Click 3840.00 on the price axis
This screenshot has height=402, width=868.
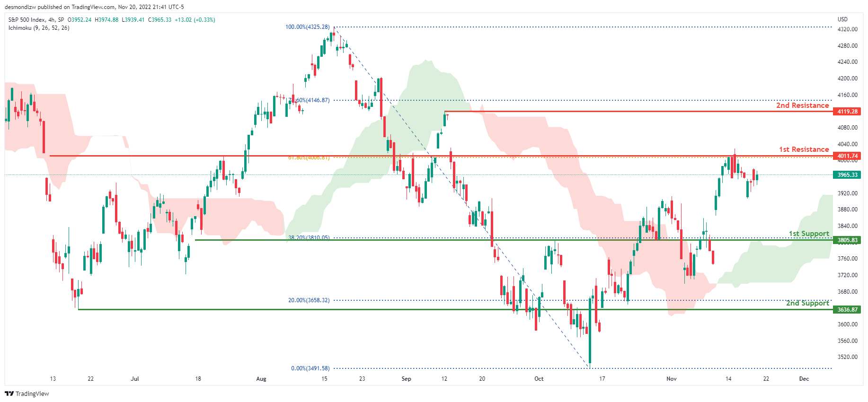847,226
